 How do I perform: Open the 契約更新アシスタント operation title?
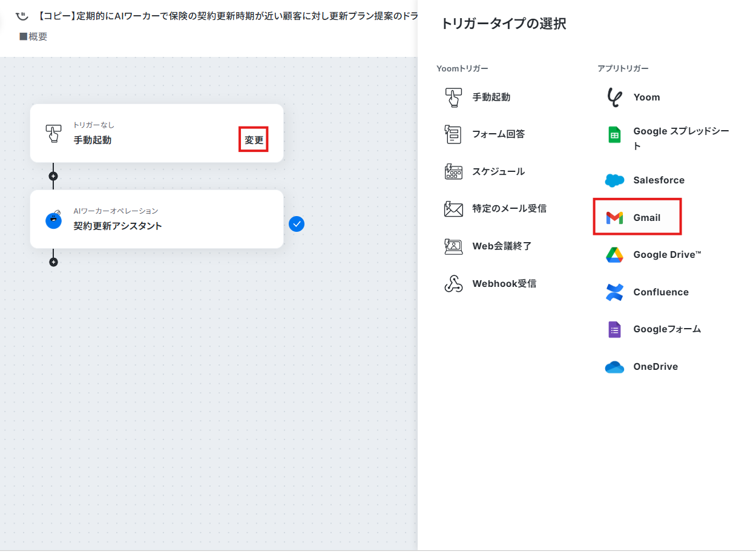point(117,226)
